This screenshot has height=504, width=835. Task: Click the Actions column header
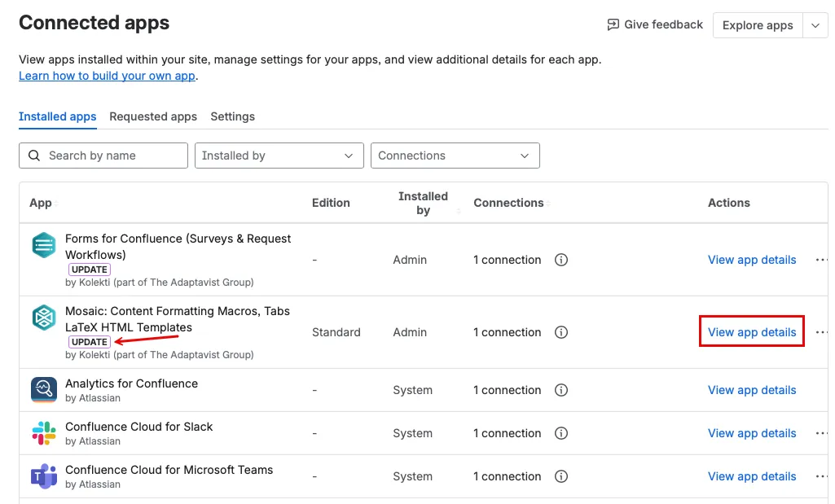[728, 203]
